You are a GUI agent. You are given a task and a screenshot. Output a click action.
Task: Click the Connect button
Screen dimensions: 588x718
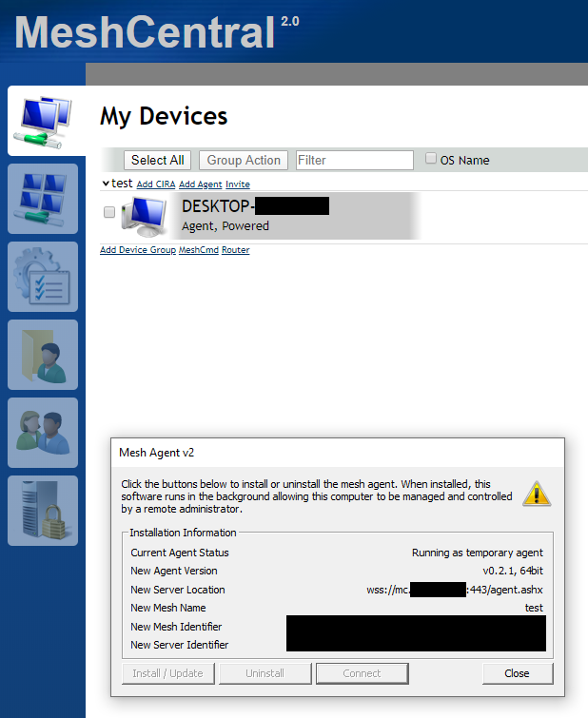(363, 673)
